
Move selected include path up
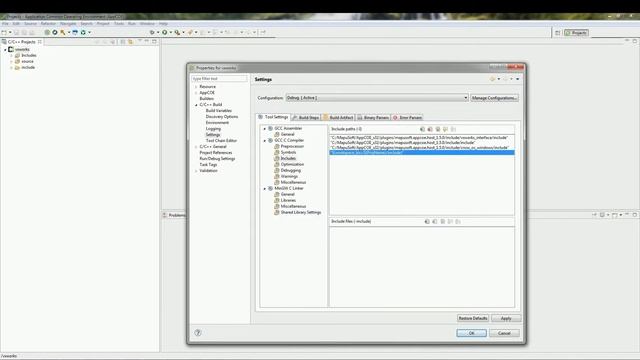pyautogui.click(x=446, y=129)
